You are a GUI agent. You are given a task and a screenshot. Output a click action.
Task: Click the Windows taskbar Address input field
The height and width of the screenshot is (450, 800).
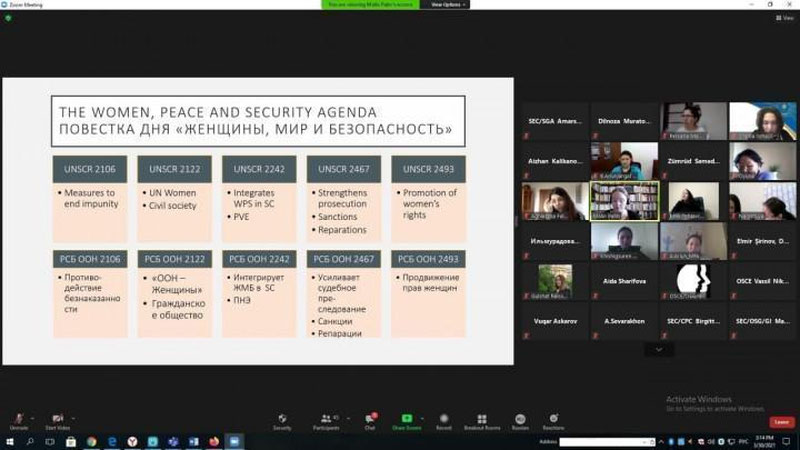coord(607,441)
